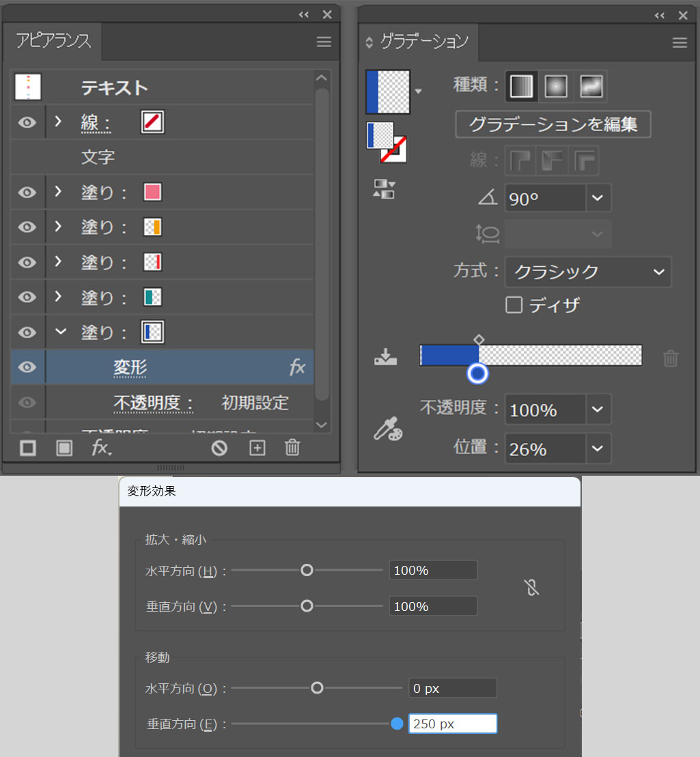Image resolution: width=700 pixels, height=757 pixels.
Task: Pick color with the gradient eyedropper icon
Action: pyautogui.click(x=388, y=429)
